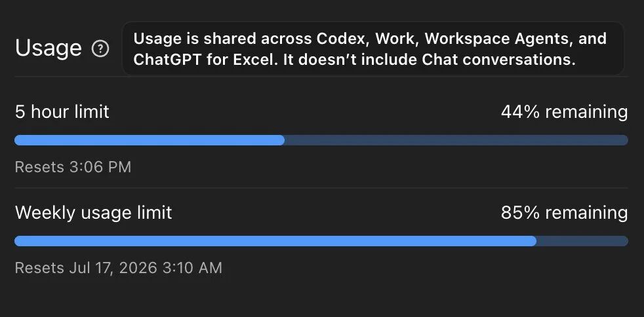Click the blue filled part of 5 hour bar
The width and height of the screenshot is (644, 317).
[x=150, y=140]
